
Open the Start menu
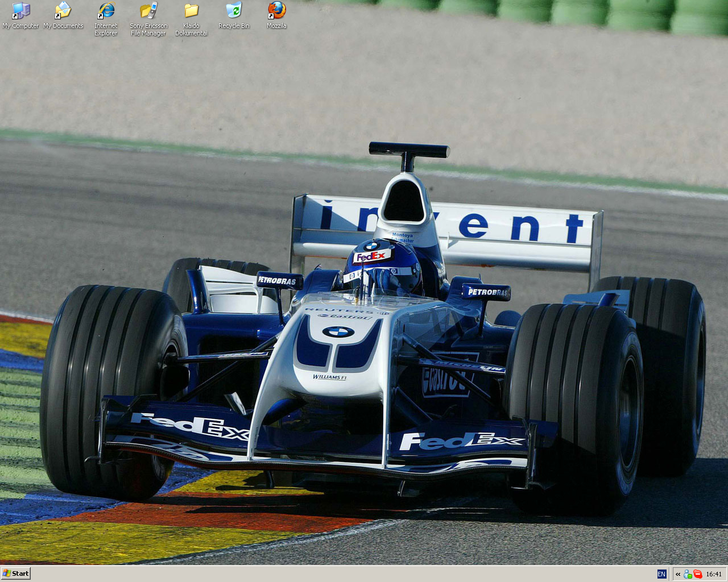click(15, 573)
